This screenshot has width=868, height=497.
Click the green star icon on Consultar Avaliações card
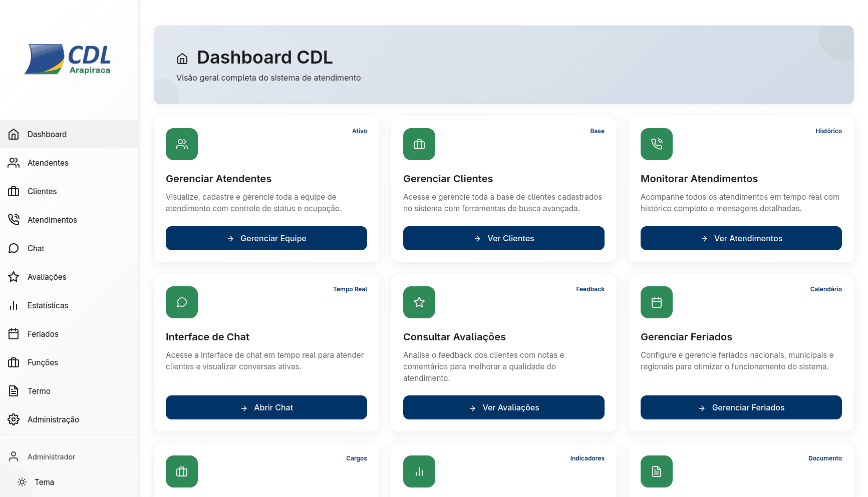coord(419,302)
